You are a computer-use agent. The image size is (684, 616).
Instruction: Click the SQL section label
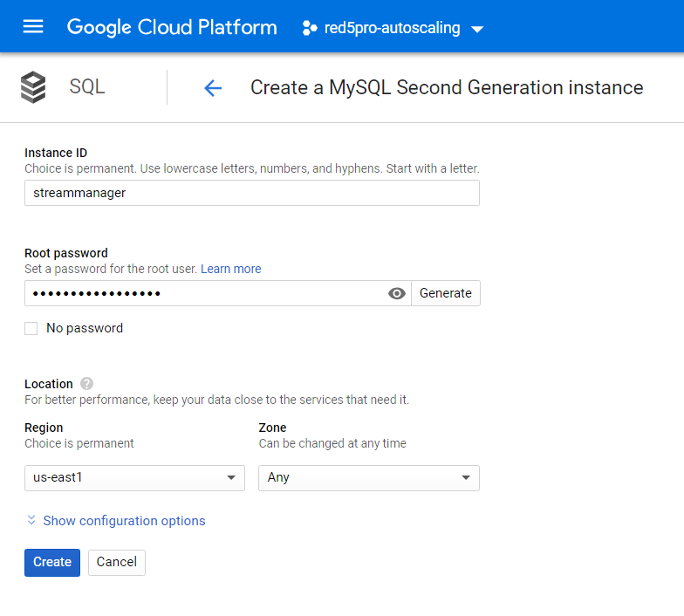point(87,86)
